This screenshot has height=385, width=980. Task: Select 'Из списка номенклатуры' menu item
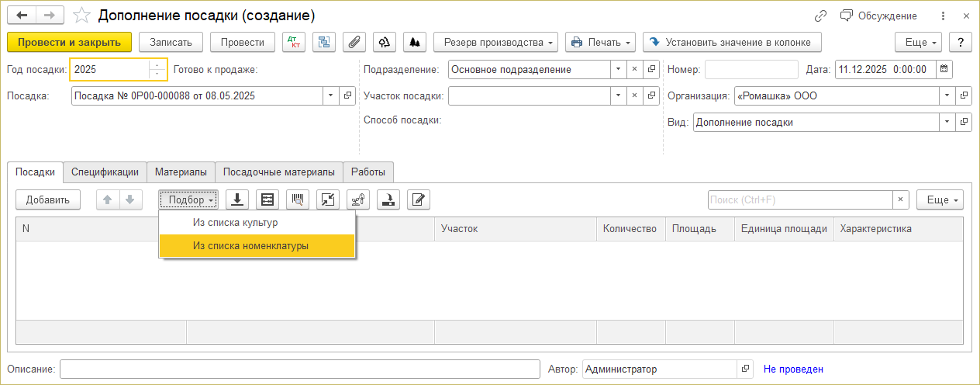click(x=250, y=245)
